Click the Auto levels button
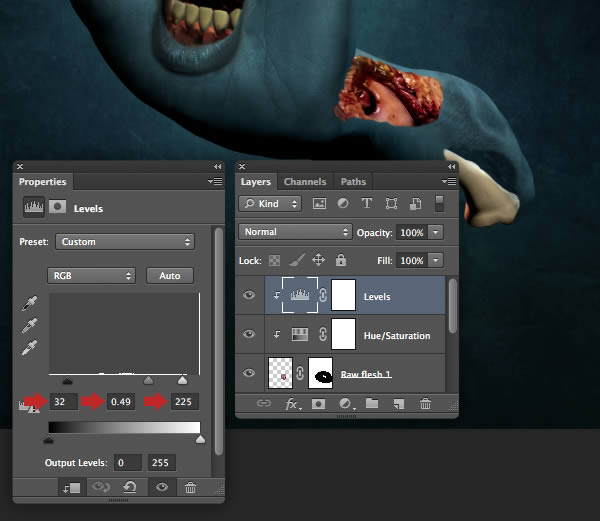 170,276
